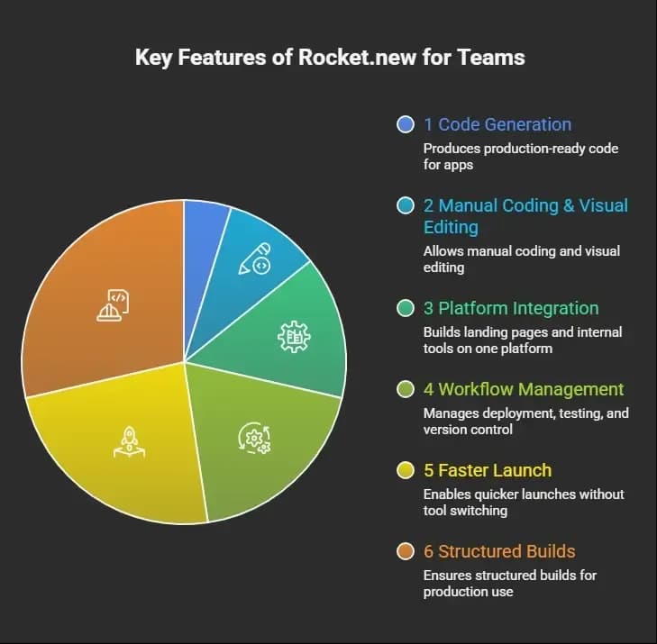Click the title 'Key Features of Rocket.new for Teams'
Image resolution: width=657 pixels, height=644 pixels.
pos(330,58)
